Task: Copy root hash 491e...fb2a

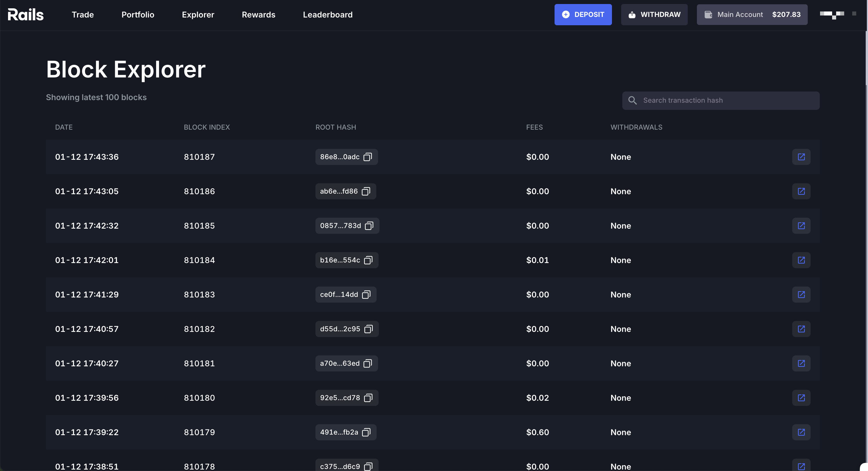Action: (366, 432)
